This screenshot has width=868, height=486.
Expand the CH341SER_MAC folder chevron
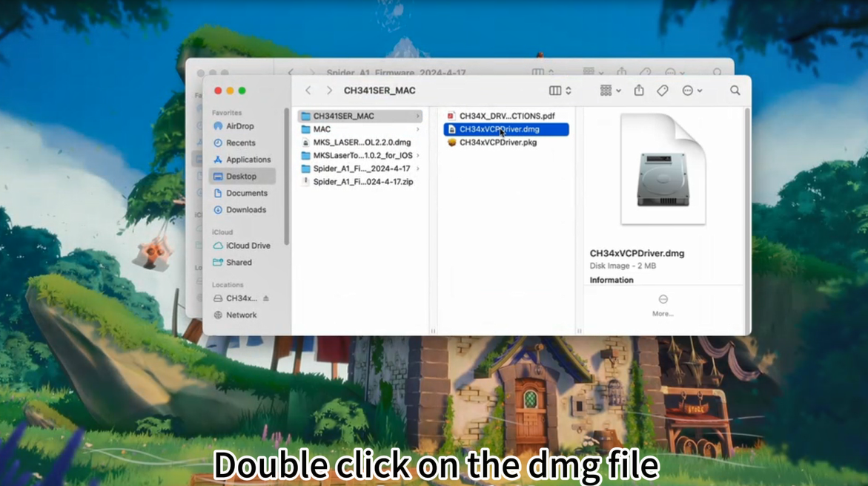point(418,116)
